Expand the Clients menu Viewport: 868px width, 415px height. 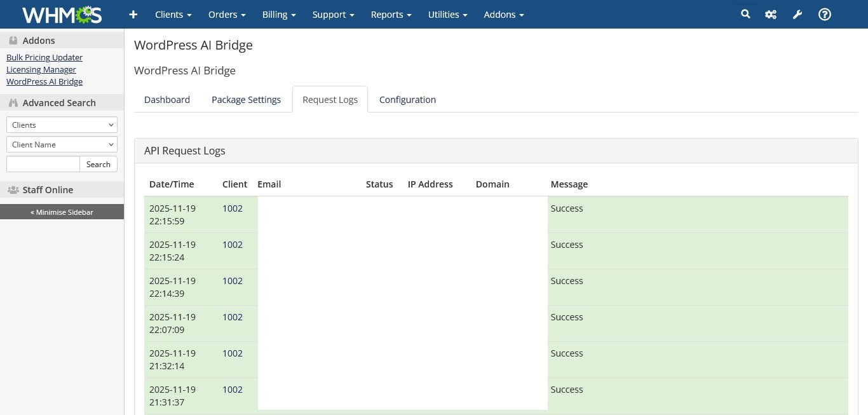coord(173,14)
